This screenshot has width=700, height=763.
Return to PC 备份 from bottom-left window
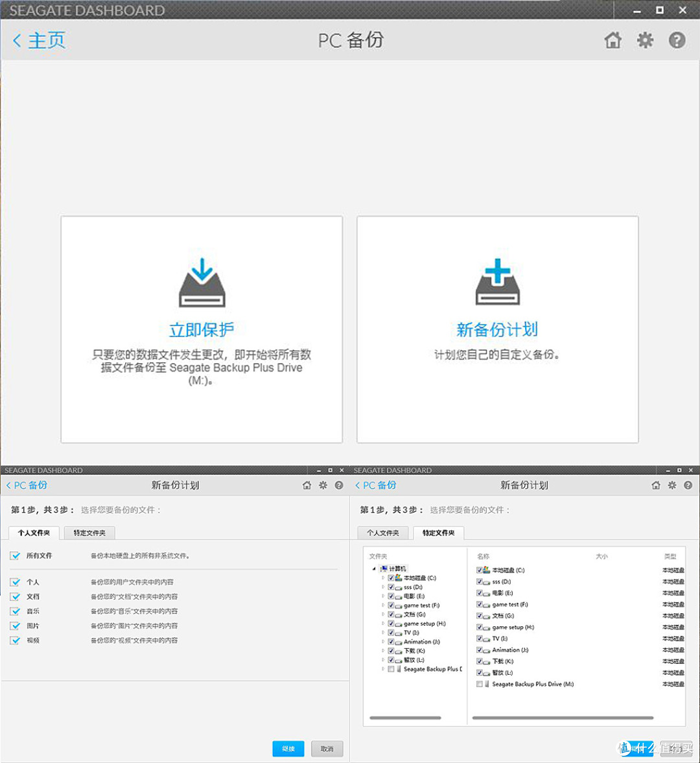[27, 485]
